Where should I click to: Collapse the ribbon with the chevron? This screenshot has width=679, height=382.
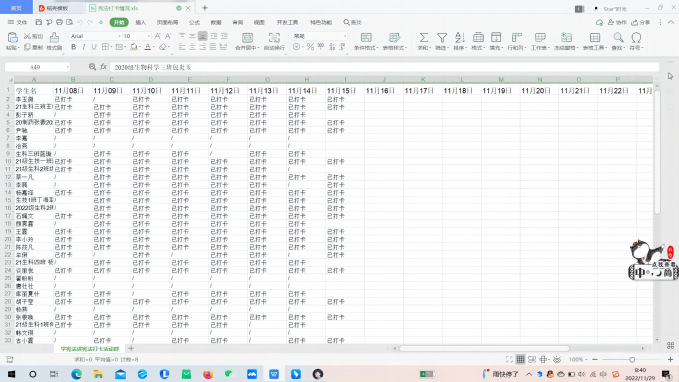click(x=671, y=22)
